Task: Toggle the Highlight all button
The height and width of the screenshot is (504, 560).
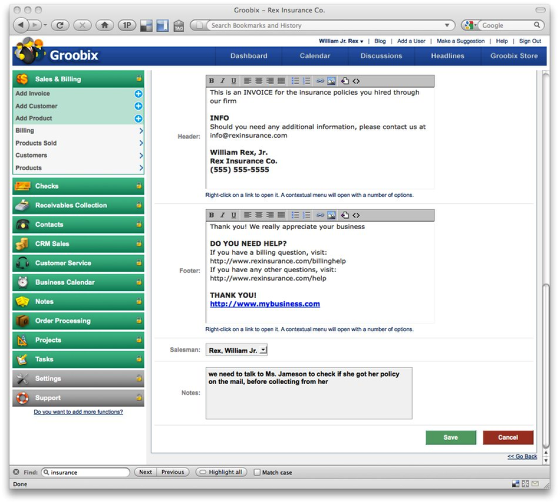Action: tap(221, 472)
